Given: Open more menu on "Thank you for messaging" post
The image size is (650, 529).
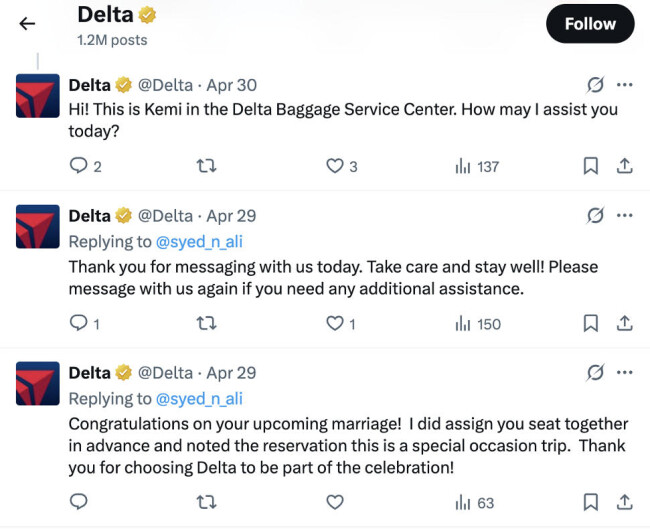Looking at the screenshot, I should [625, 215].
